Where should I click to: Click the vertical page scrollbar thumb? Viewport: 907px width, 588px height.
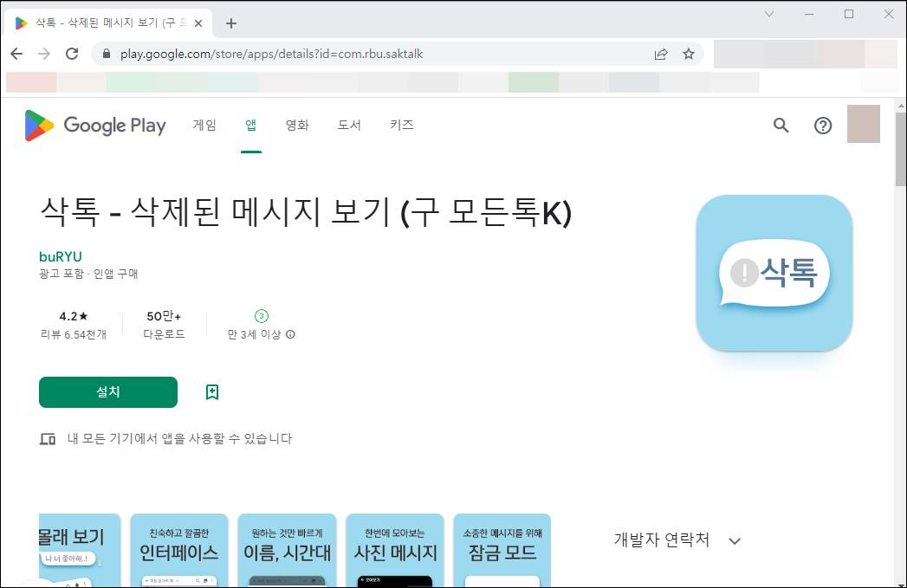pyautogui.click(x=901, y=149)
